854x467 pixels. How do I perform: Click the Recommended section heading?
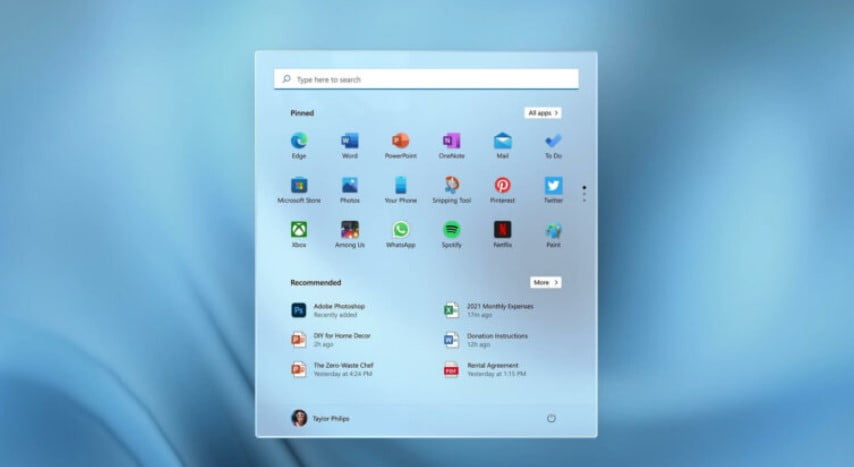click(315, 282)
